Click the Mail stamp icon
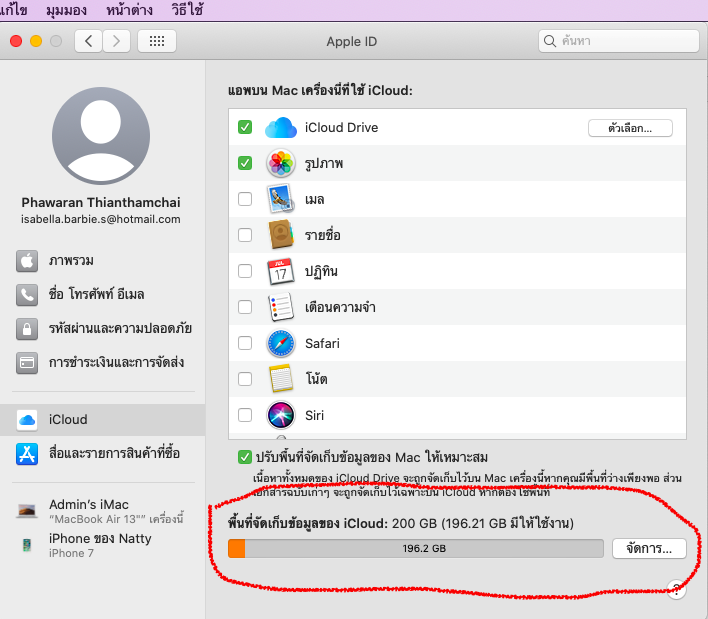Viewport: 708px width, 619px height. pyautogui.click(x=281, y=199)
